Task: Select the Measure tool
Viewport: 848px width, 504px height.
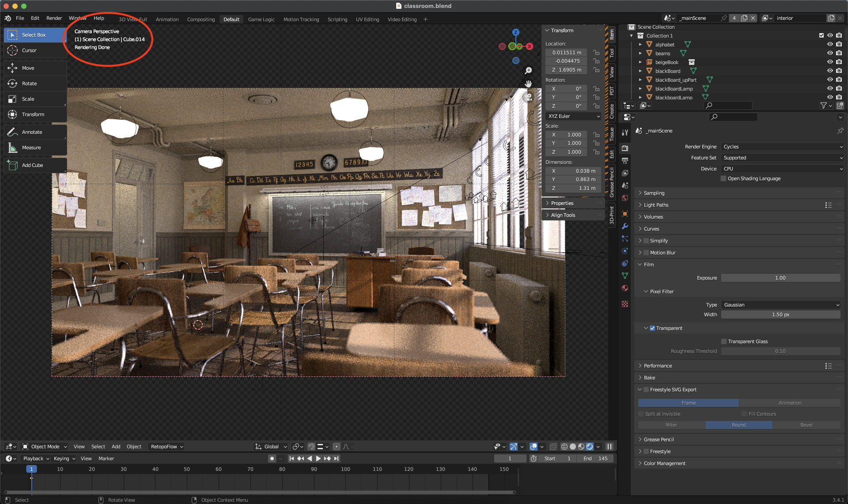Action: coord(35,148)
